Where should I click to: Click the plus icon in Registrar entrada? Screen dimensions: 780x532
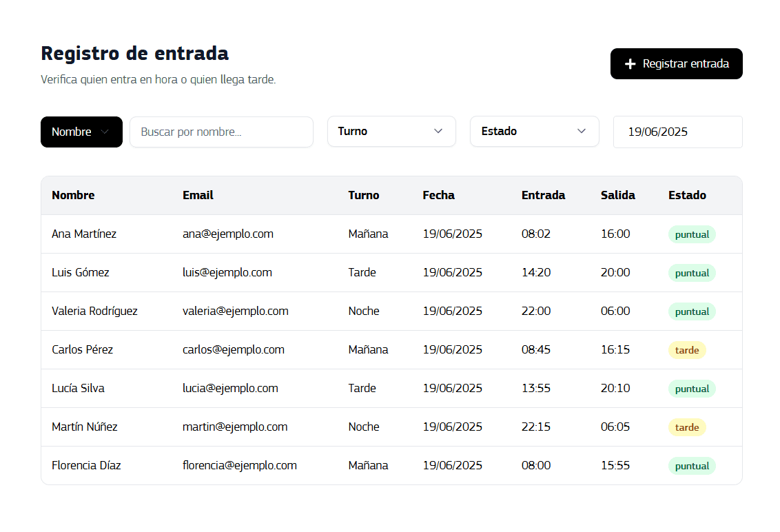(630, 64)
